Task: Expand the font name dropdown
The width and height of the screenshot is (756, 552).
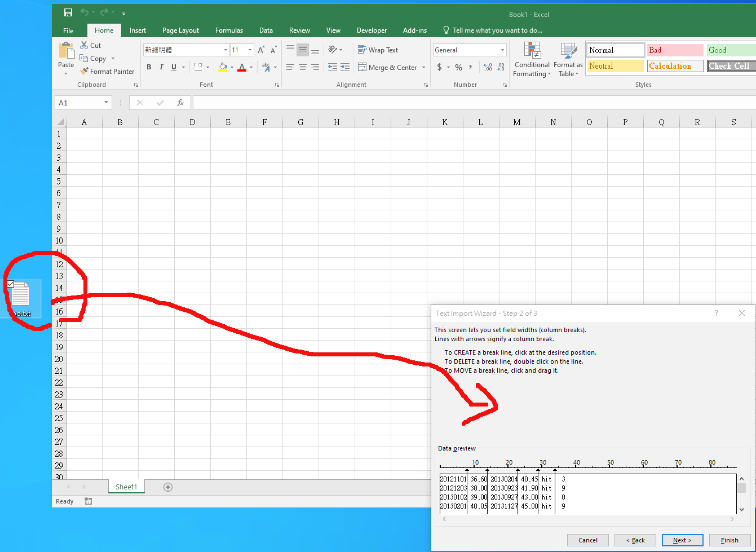Action: (x=226, y=50)
